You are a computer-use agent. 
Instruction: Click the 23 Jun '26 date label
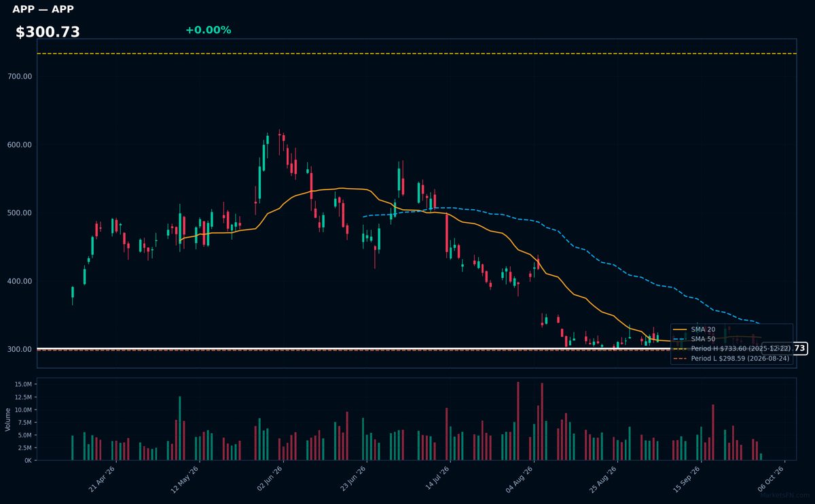(353, 478)
